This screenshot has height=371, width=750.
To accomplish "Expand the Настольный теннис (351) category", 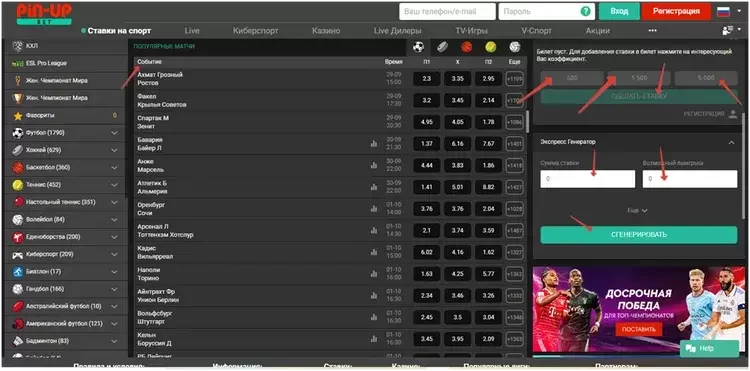I will [x=114, y=202].
